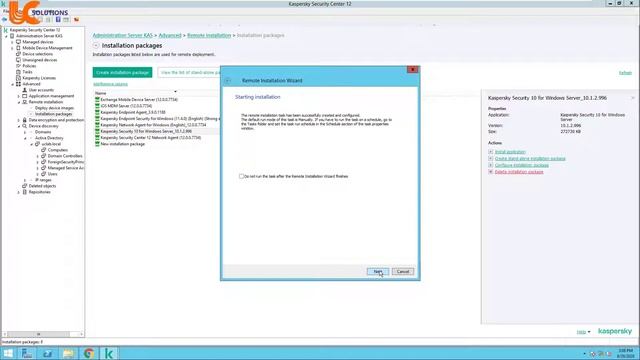Open Tasks in the console tree

click(x=27, y=72)
